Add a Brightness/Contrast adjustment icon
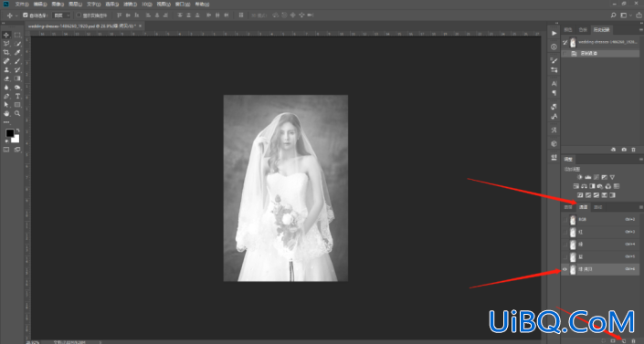Viewport: 644px width, 344px height. (x=579, y=177)
